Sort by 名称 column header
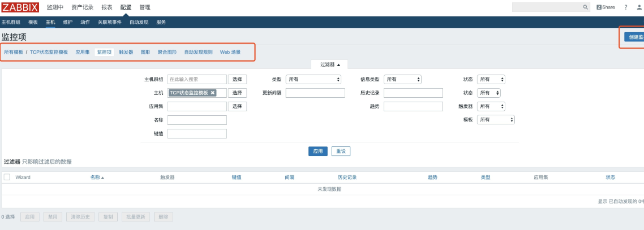 click(x=97, y=177)
